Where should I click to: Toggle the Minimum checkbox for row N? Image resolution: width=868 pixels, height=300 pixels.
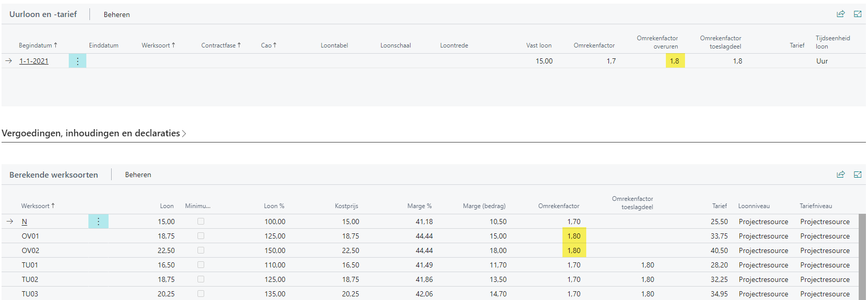point(201,222)
